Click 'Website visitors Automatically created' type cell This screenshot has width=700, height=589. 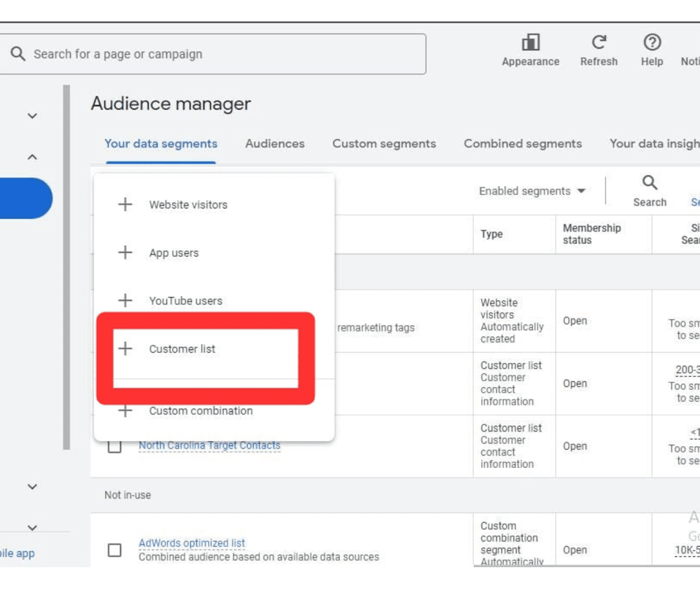pyautogui.click(x=512, y=321)
